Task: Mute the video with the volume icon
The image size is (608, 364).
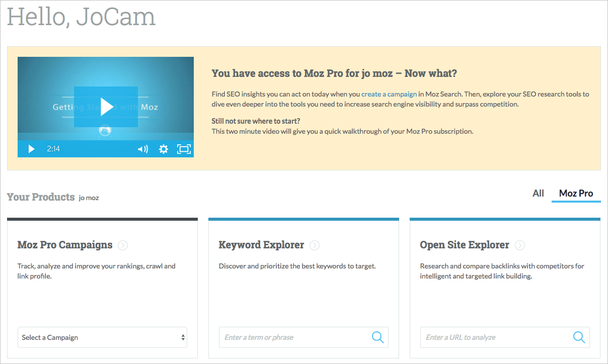Action: pos(143,149)
